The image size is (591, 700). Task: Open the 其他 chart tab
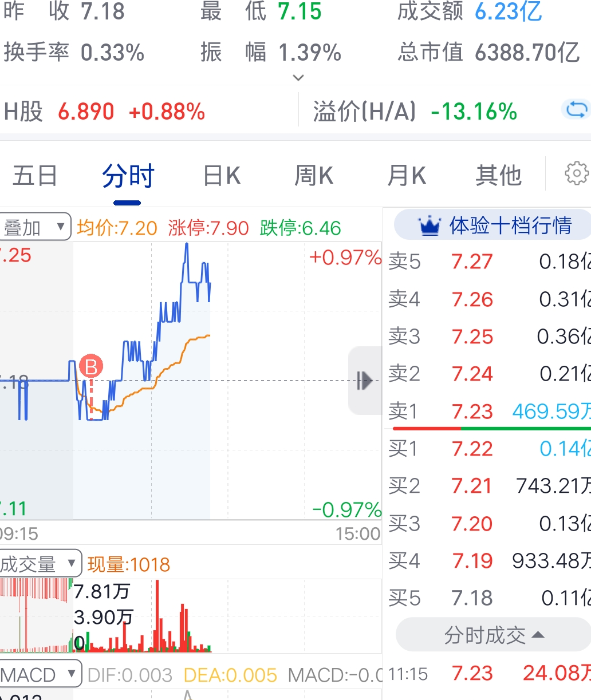(x=498, y=175)
